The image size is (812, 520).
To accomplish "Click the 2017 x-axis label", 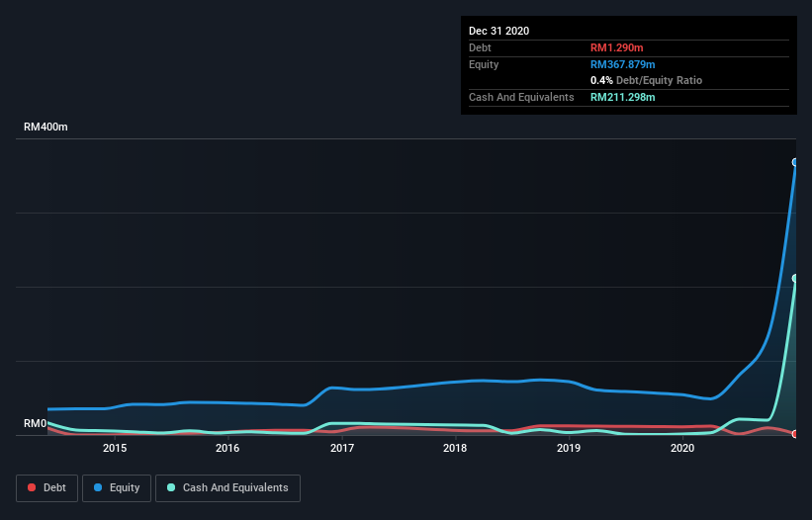I will pos(342,448).
